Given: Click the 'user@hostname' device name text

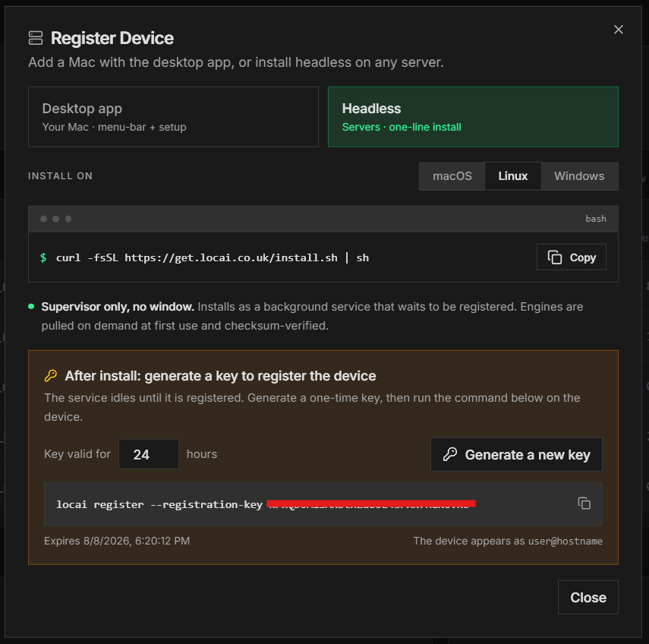Looking at the screenshot, I should coord(565,541).
